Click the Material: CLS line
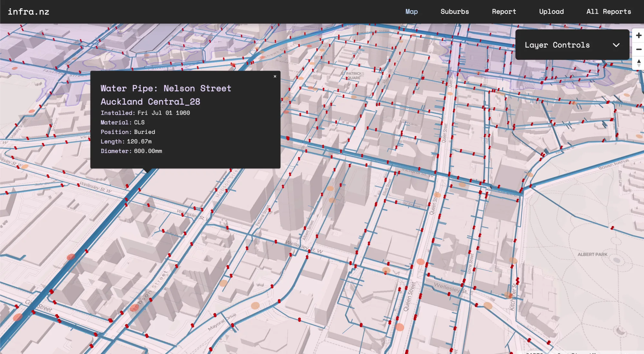 pos(123,123)
